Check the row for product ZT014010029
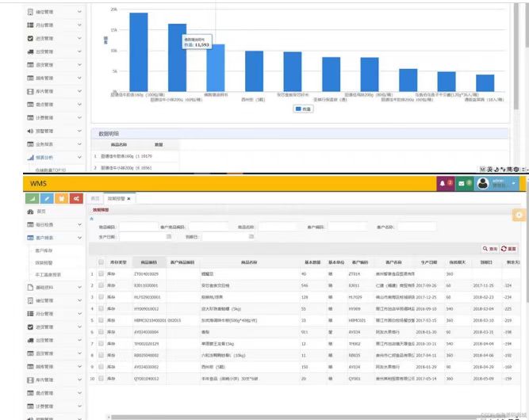Viewport: 529px width, 420px height. (101, 274)
